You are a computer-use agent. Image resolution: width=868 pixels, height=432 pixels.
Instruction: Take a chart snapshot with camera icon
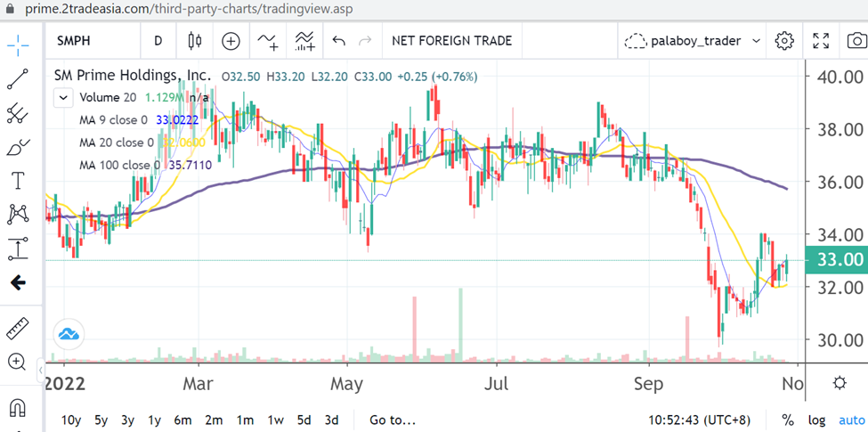856,40
